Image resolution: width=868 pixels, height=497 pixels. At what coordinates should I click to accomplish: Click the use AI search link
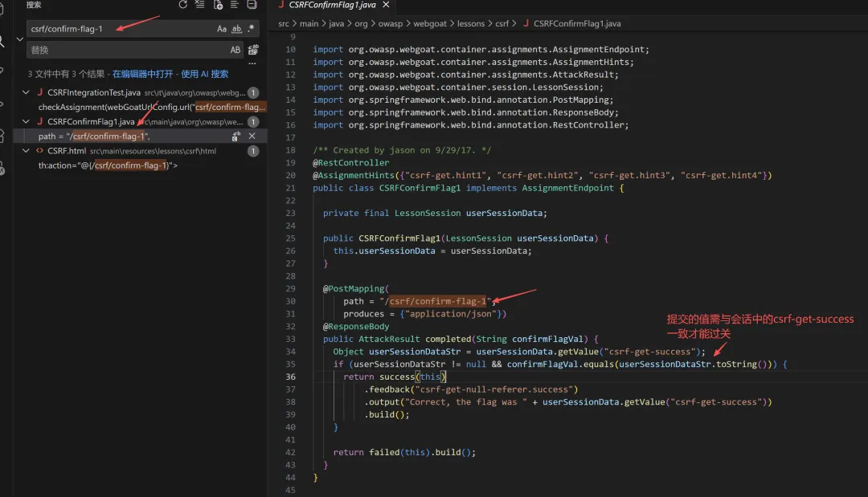[204, 74]
